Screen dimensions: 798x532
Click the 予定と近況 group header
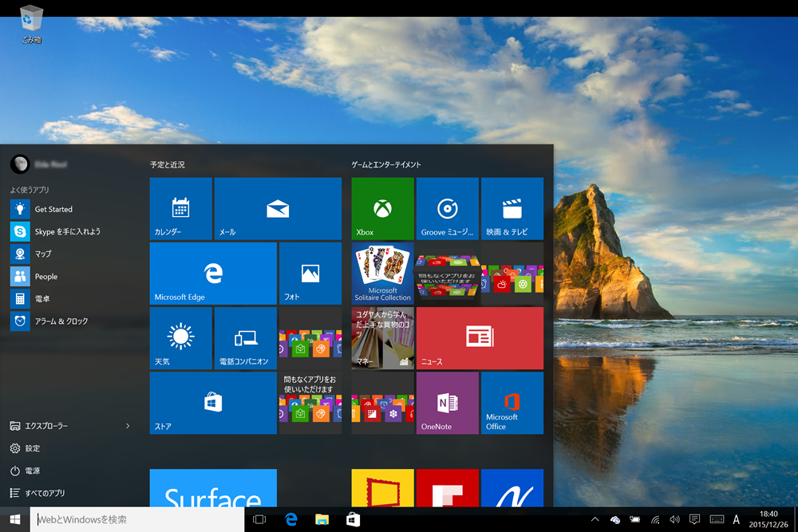[168, 165]
